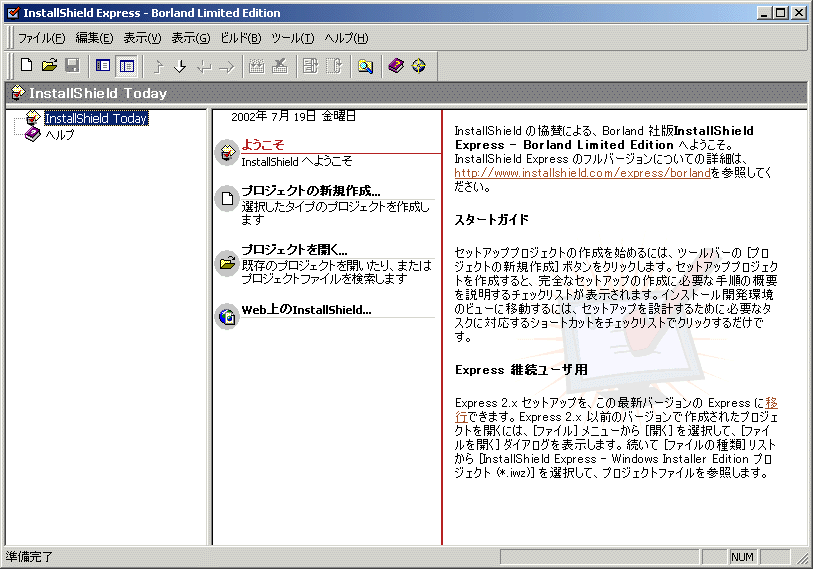Image resolution: width=813 pixels, height=569 pixels.
Task: Click the InstallShield Today banner icon
Action: [18, 93]
